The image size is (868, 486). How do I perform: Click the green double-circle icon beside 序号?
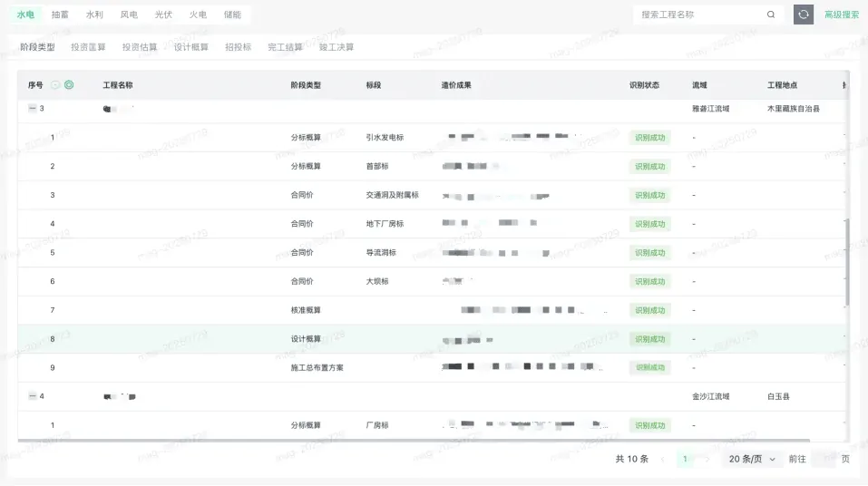69,85
